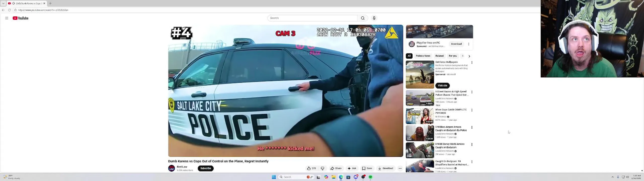Focus the YouTube search box
Viewport: 644px width, 181px height.
312,18
